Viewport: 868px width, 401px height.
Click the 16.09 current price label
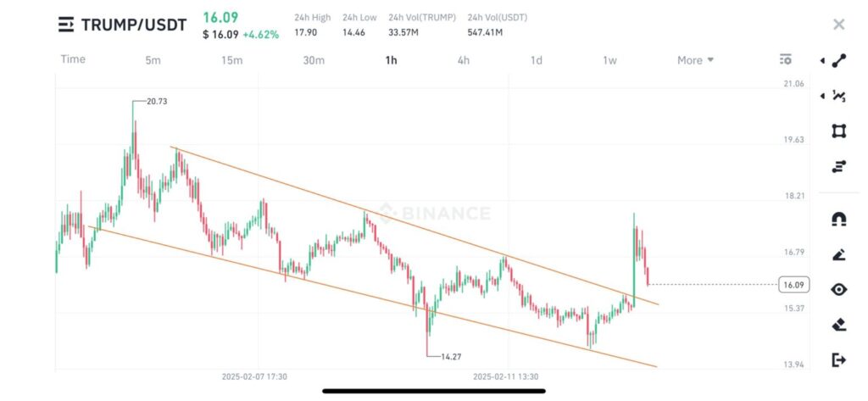tap(794, 285)
